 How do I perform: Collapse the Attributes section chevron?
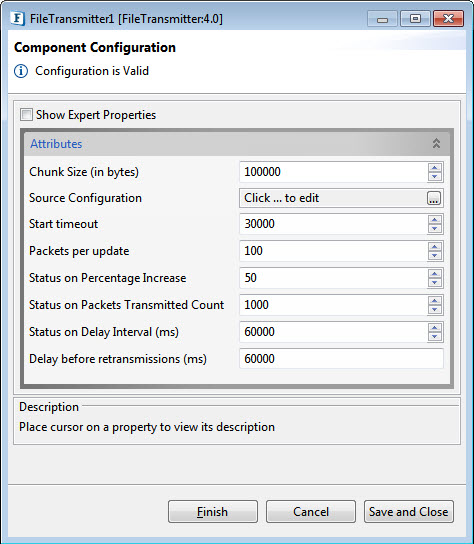(436, 143)
